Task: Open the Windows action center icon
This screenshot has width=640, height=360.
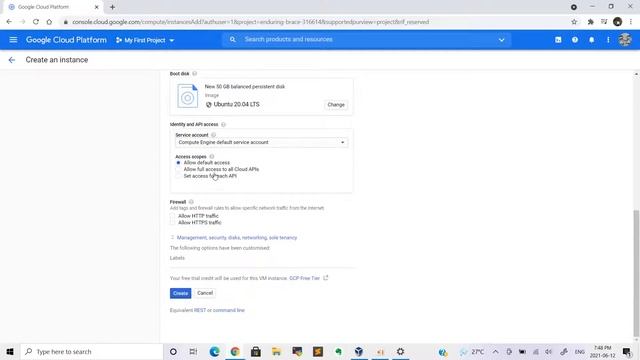Action: (x=627, y=351)
